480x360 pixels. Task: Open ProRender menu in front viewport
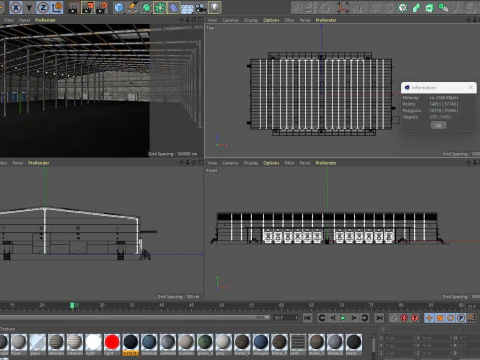[x=326, y=163]
